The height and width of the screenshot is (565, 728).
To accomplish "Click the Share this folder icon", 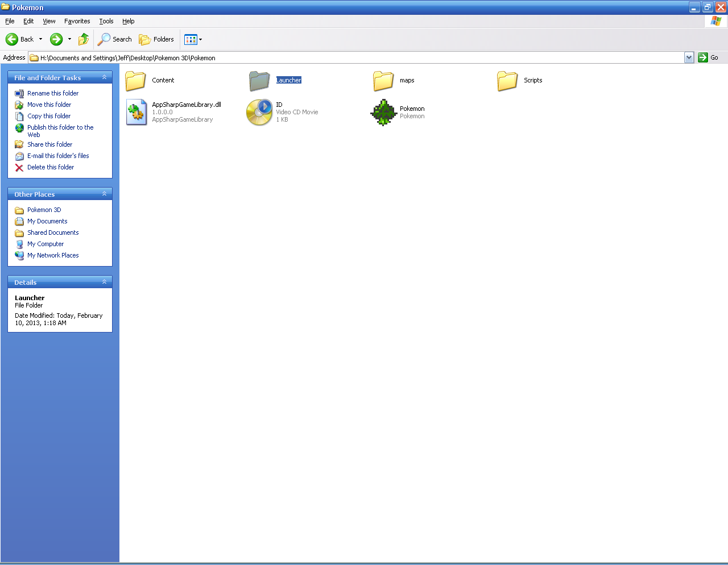I will click(x=19, y=144).
